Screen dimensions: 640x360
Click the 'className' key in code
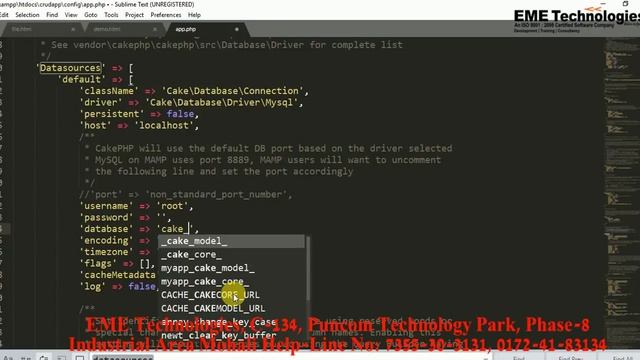tap(109, 91)
